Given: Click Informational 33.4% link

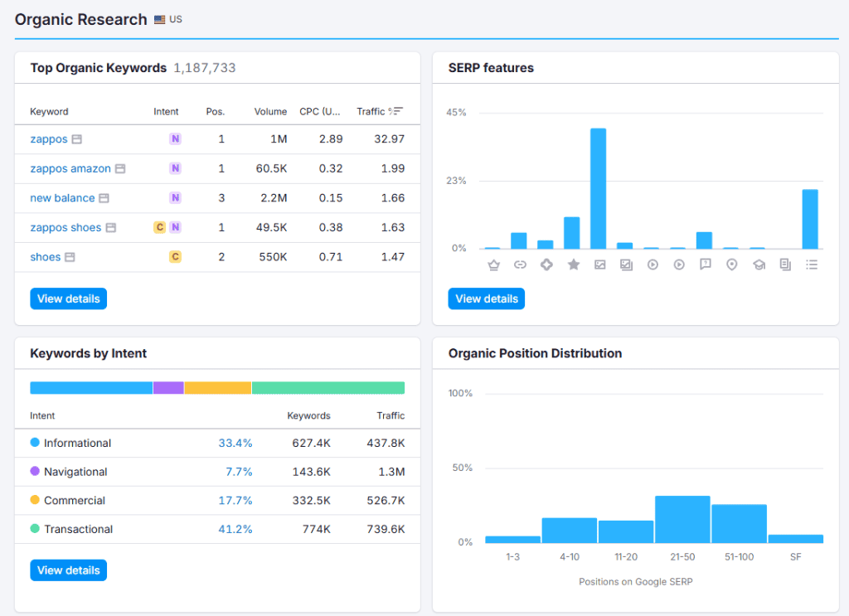Looking at the screenshot, I should coord(235,443).
